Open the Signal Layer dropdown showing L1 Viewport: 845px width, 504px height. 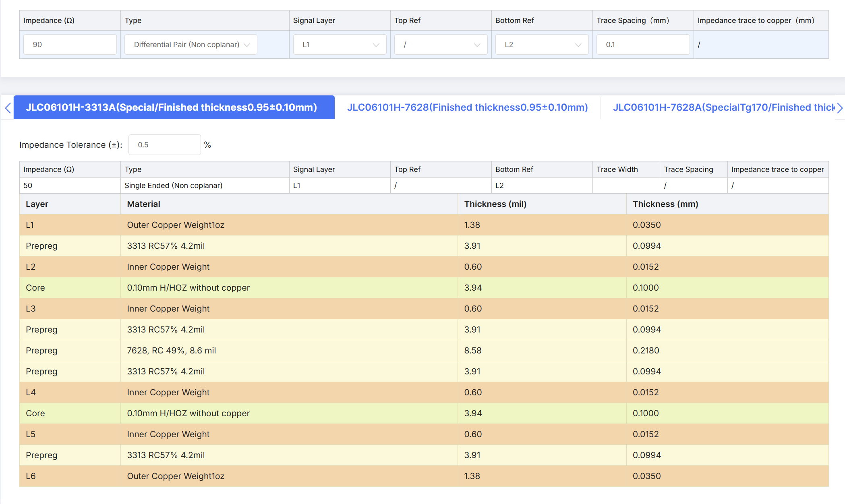(340, 45)
